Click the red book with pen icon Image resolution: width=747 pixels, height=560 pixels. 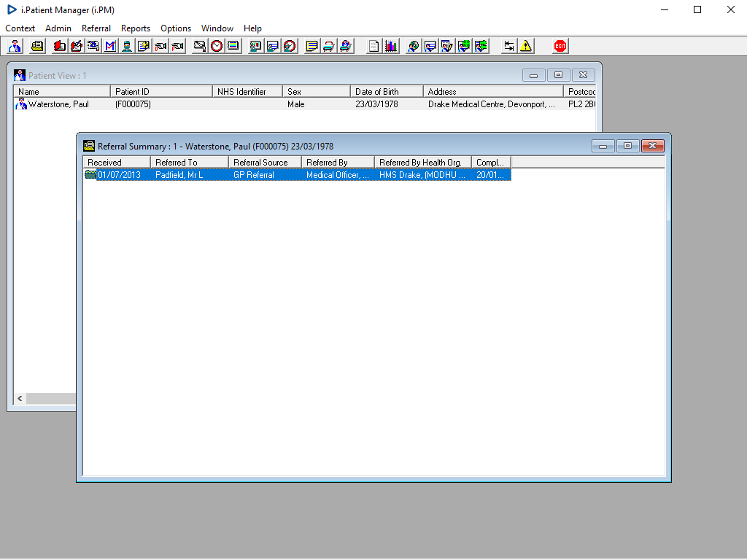pyautogui.click(x=76, y=46)
